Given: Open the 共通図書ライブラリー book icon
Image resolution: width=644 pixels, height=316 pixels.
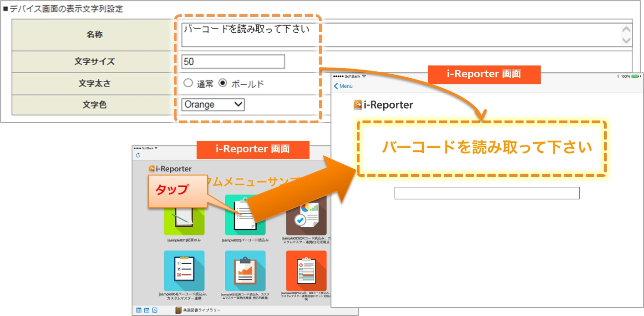Looking at the screenshot, I should tap(178, 310).
